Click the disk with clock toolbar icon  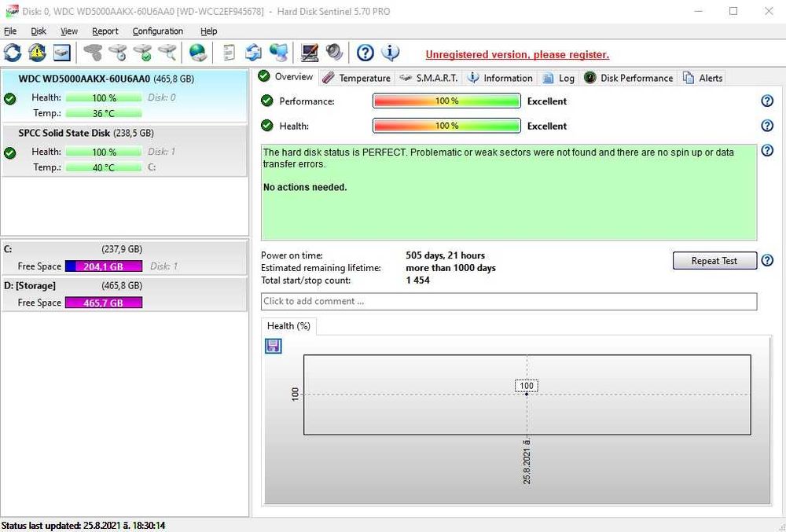(119, 52)
